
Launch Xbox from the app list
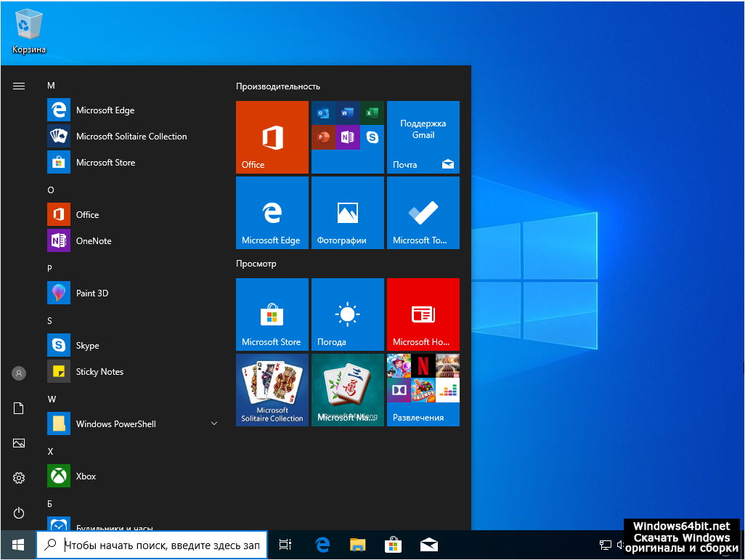point(86,476)
